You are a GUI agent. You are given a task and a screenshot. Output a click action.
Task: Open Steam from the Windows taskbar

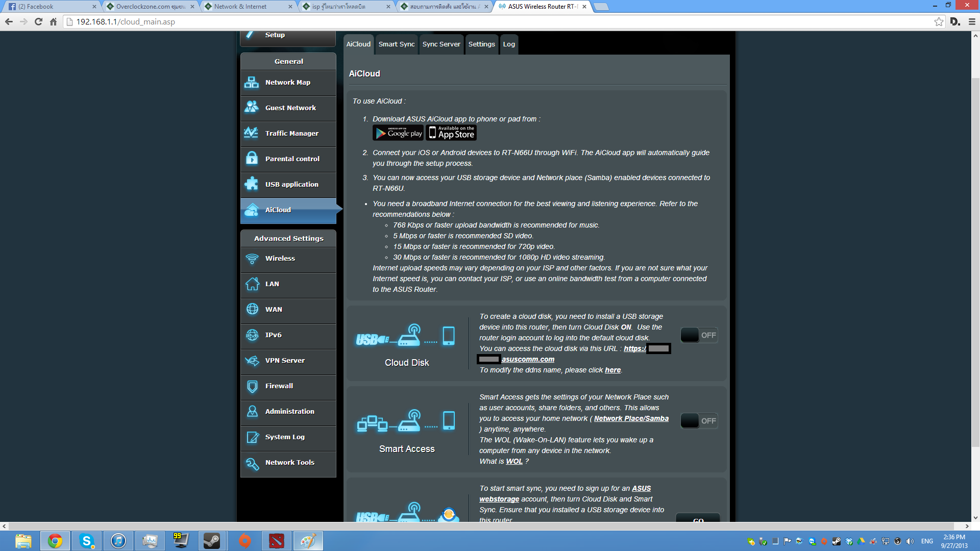[212, 541]
